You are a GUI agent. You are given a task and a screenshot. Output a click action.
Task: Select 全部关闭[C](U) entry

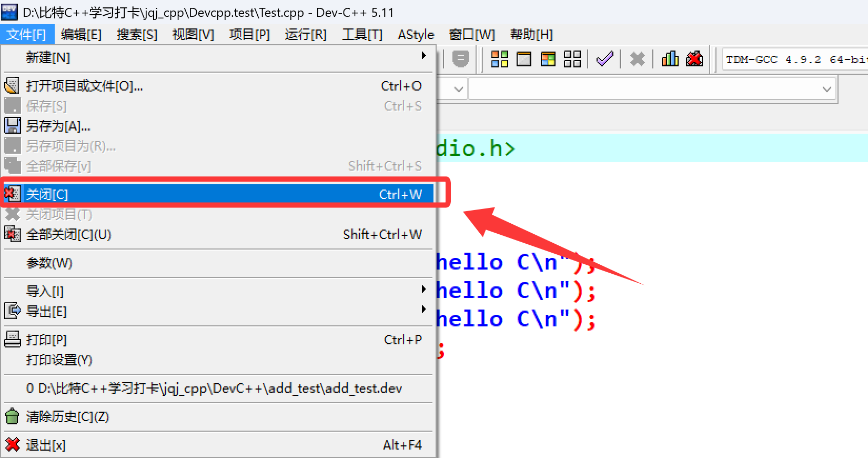click(x=218, y=234)
